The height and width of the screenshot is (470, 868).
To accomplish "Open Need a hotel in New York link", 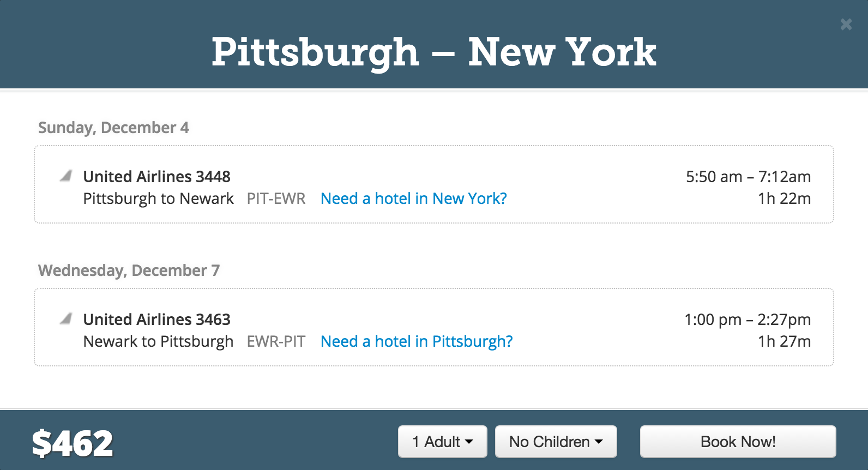I will [413, 198].
